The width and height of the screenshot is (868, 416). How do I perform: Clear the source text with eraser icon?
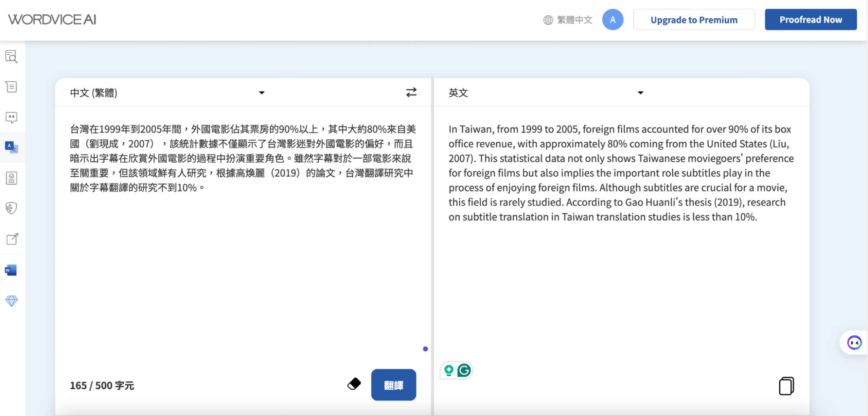[x=354, y=384]
